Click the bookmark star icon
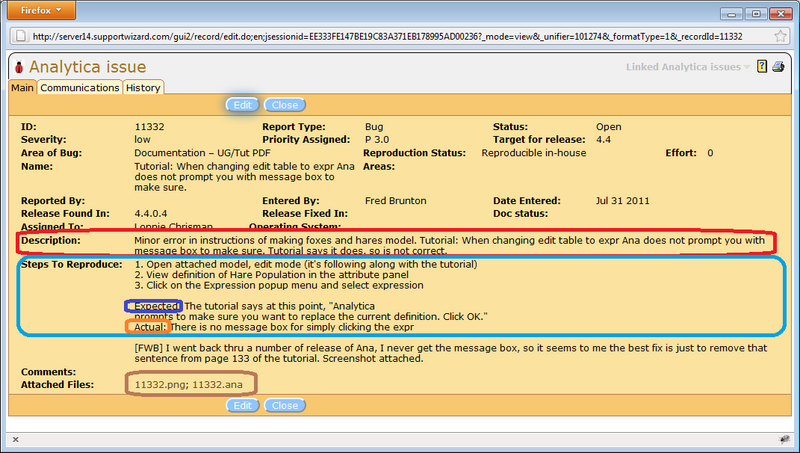 [x=780, y=36]
